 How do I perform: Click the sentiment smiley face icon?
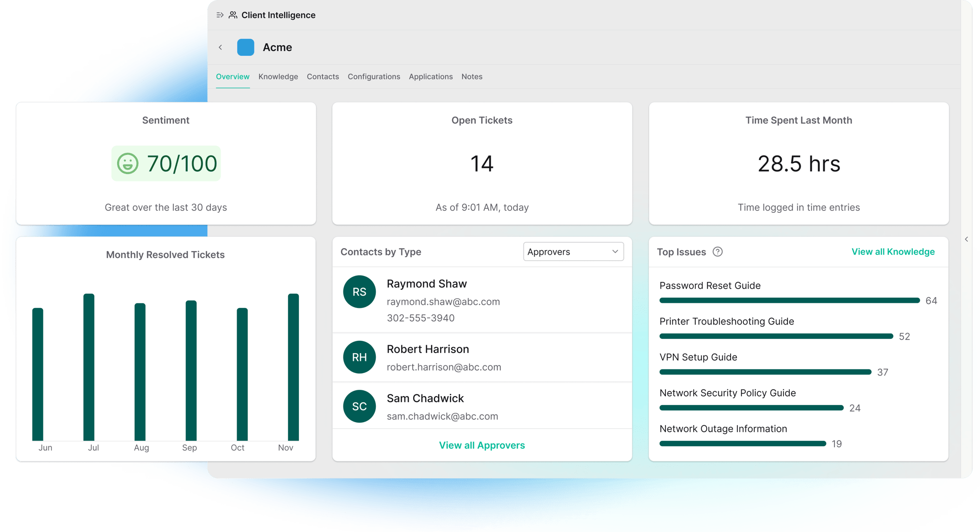(x=127, y=164)
